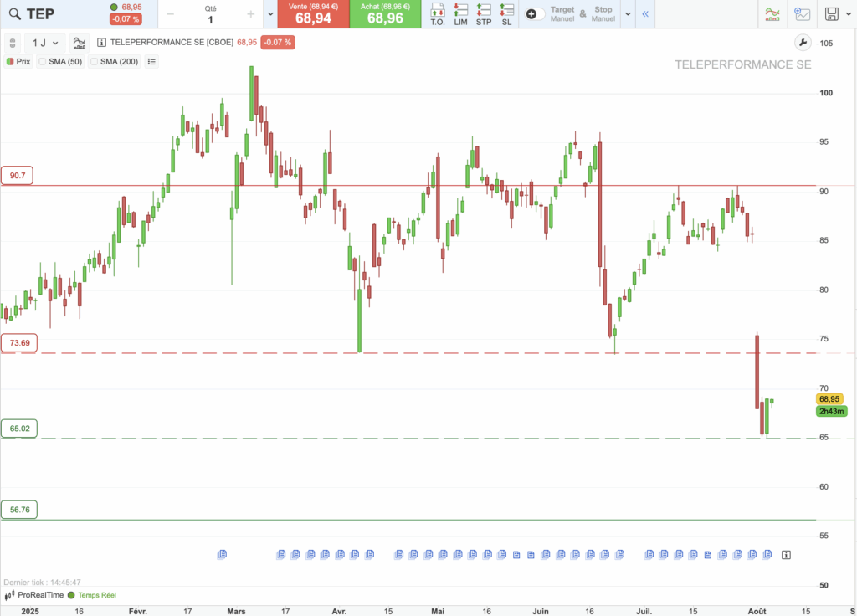Click the SL stop-loss order icon
The width and height of the screenshot is (857, 616).
(506, 14)
